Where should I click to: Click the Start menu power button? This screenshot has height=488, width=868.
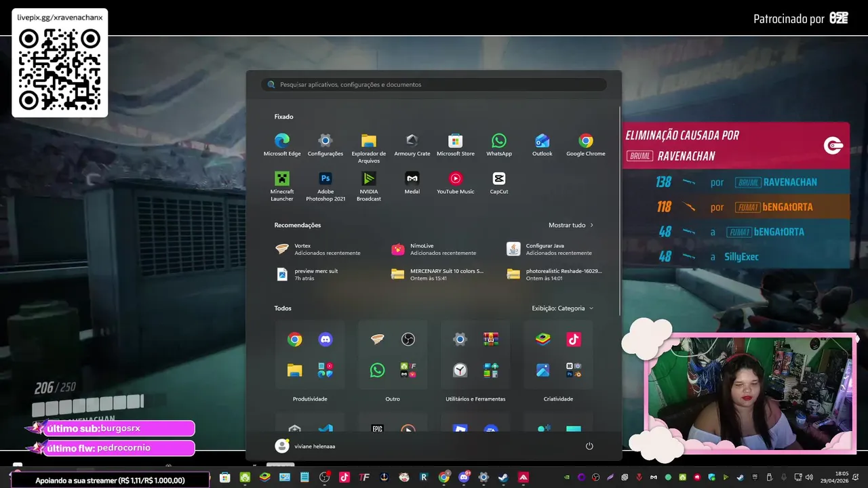(589, 446)
